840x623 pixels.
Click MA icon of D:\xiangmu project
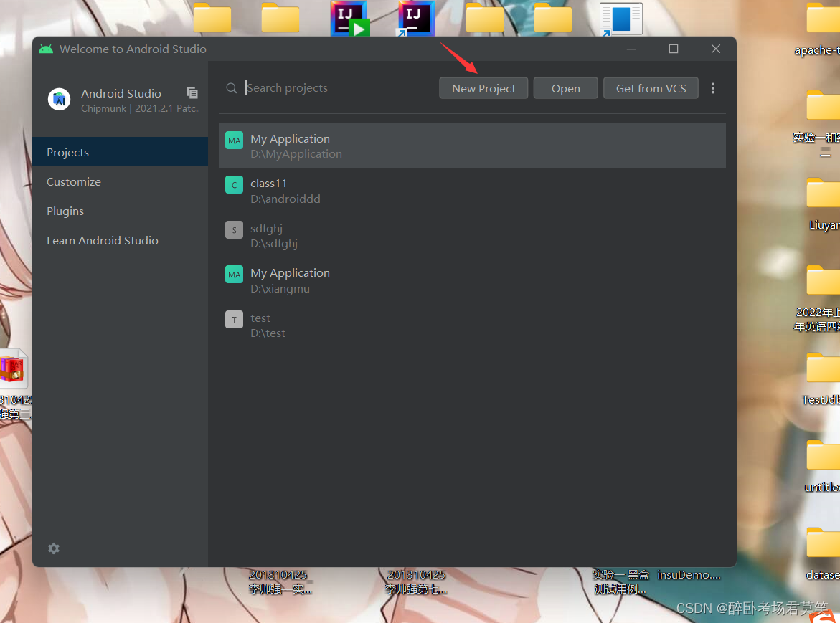[234, 275]
